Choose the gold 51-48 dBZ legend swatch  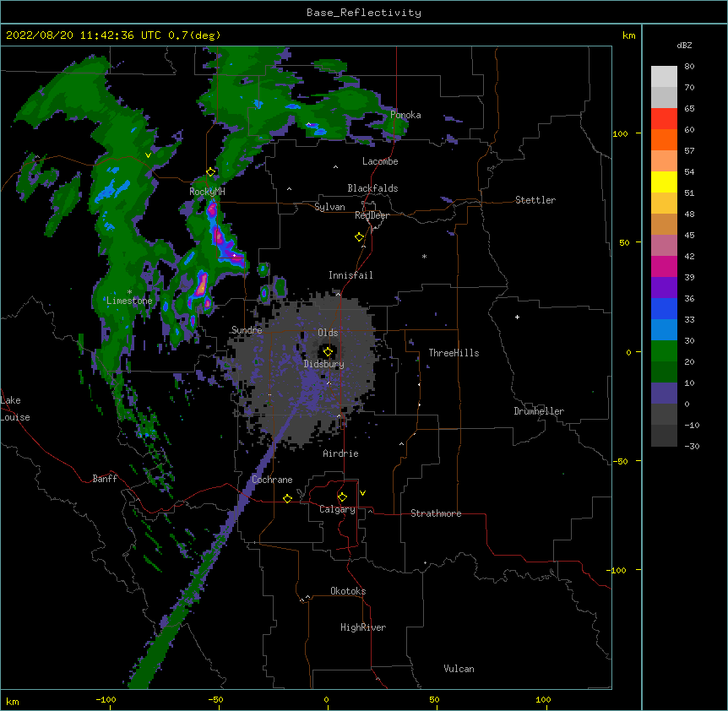tap(664, 204)
